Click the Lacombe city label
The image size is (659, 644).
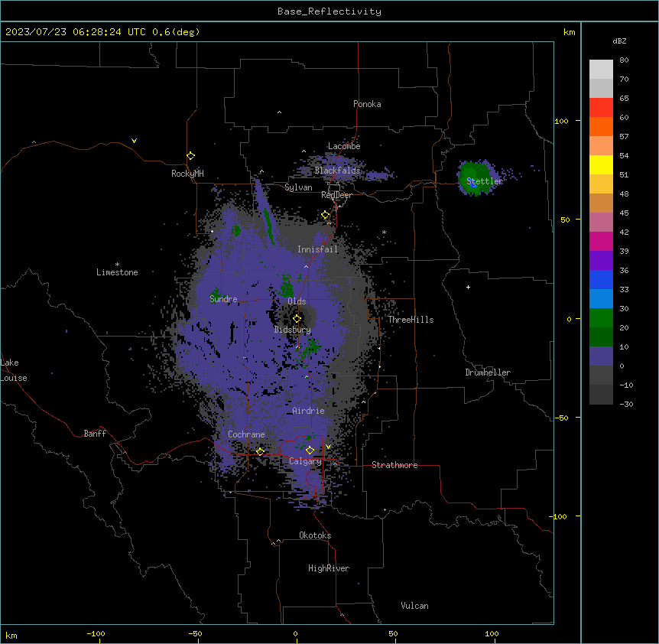point(344,146)
